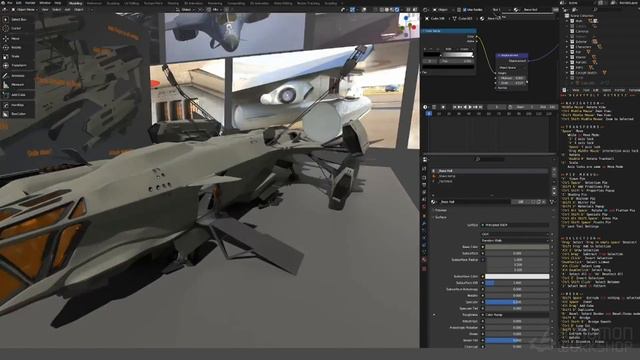Expand the Exterior collection in outliner
The image size is (640, 360).
click(567, 42)
